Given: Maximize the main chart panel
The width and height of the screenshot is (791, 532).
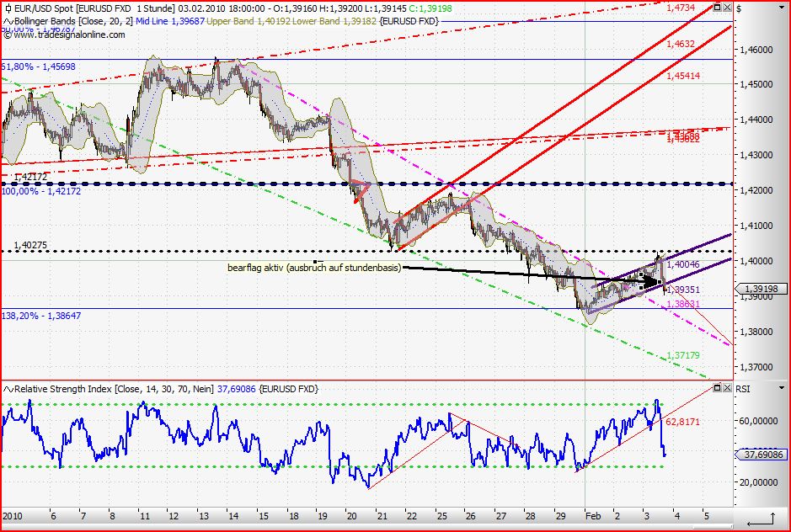Looking at the screenshot, I should (717, 7).
